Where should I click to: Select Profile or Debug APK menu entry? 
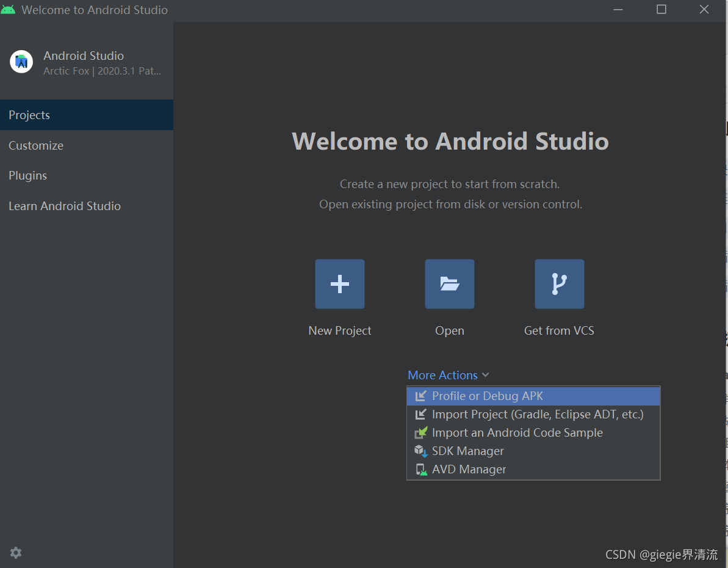[533, 396]
